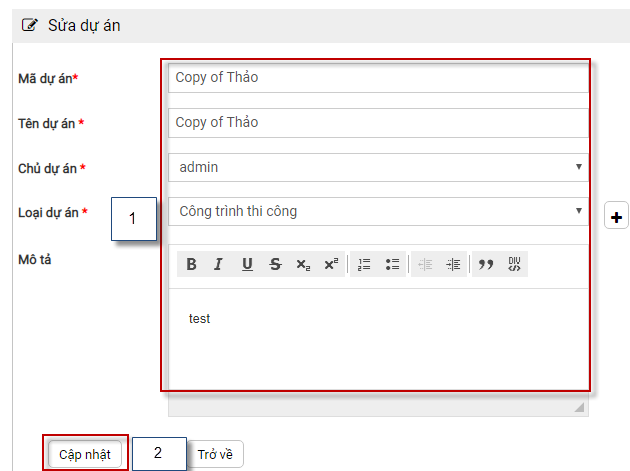
Task: Increase indent in description editor
Action: (453, 264)
